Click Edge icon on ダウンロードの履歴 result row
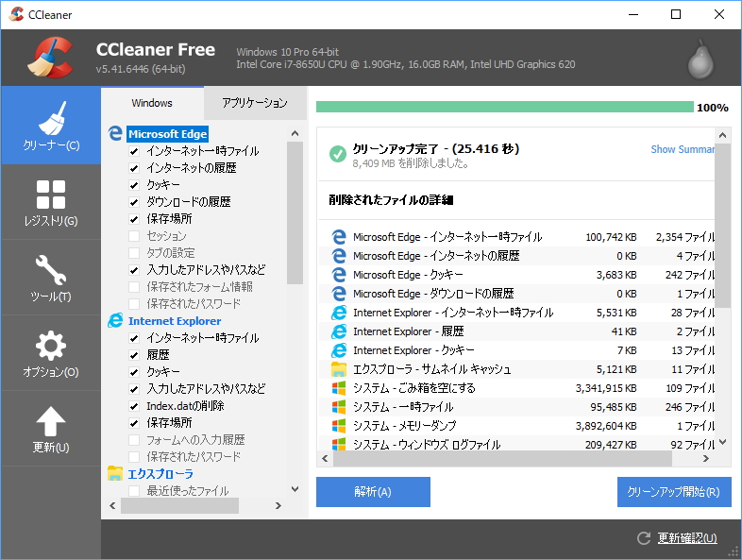The width and height of the screenshot is (742, 560). click(x=339, y=294)
